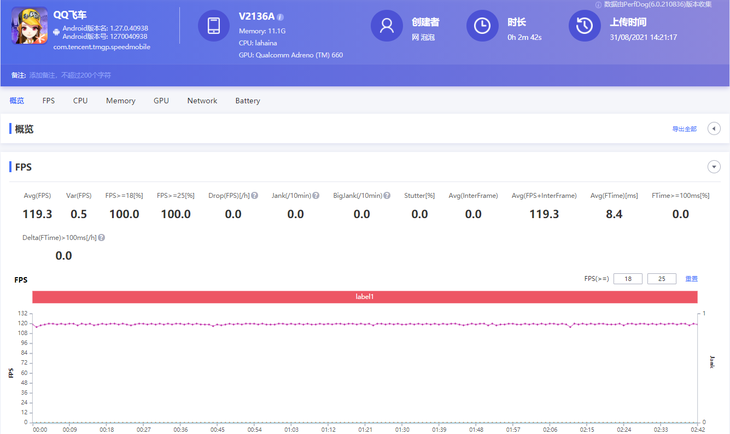Click the creator user avatar icon

click(386, 26)
